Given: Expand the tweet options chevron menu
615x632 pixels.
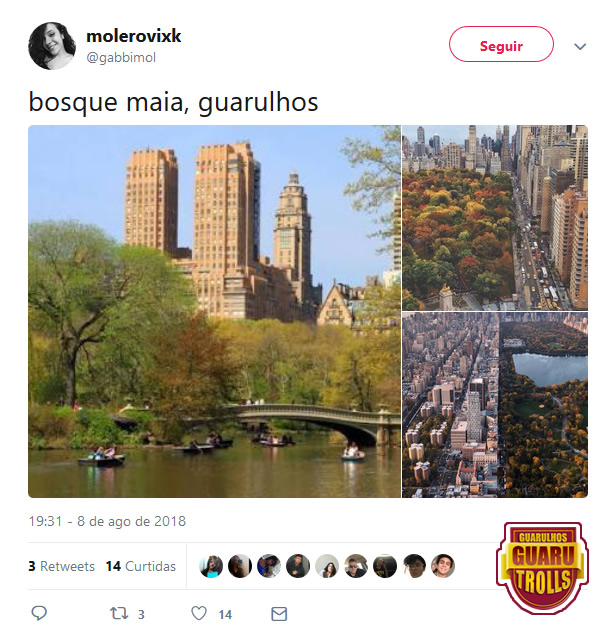Looking at the screenshot, I should (x=580, y=46).
